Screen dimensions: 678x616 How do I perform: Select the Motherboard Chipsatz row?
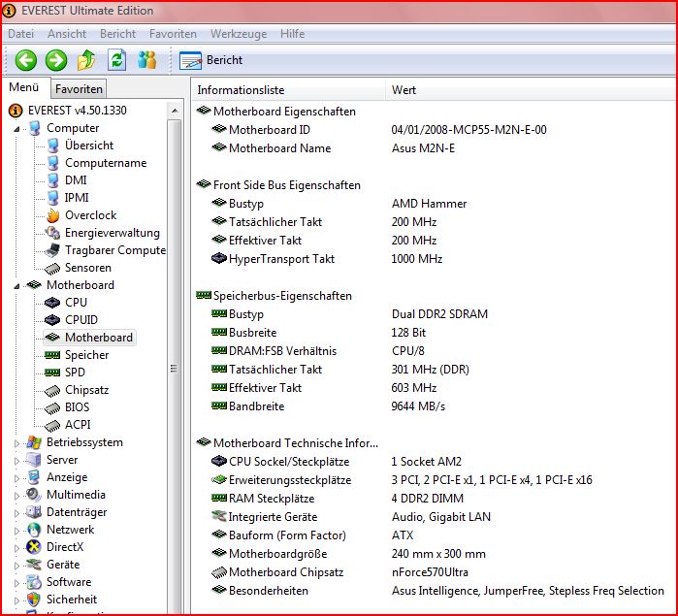coord(435,572)
